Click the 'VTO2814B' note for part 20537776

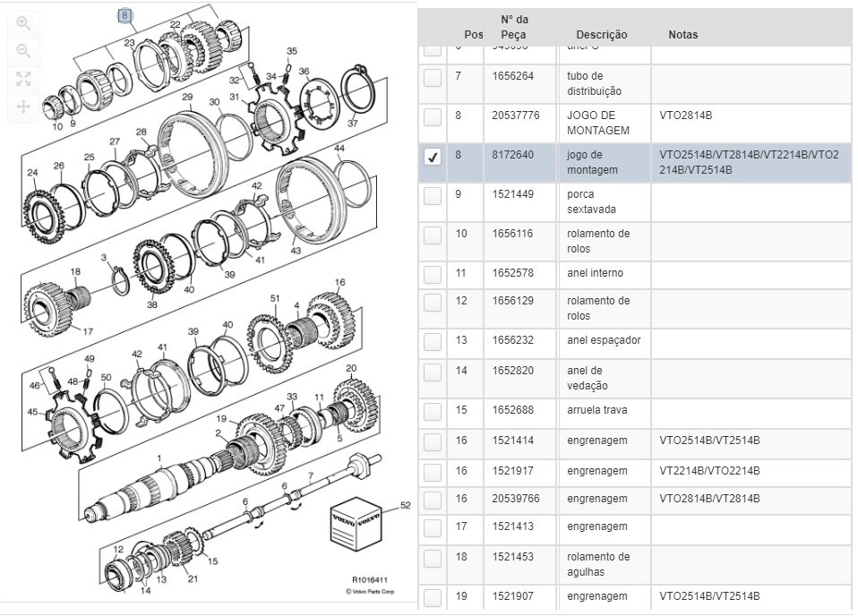[686, 115]
